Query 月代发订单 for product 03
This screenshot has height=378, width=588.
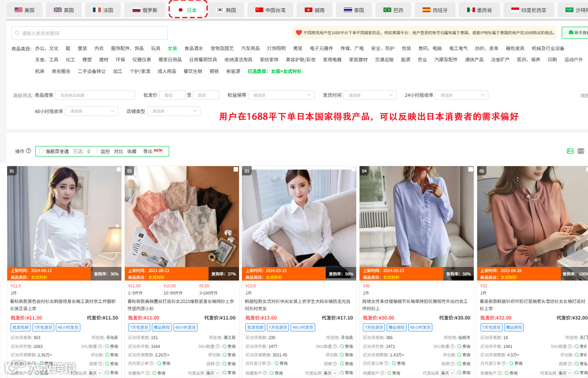[281, 363]
